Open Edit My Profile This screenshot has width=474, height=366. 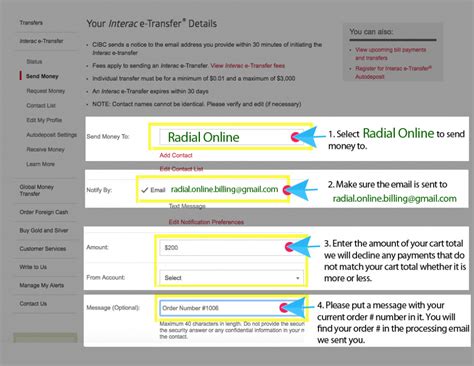click(44, 120)
